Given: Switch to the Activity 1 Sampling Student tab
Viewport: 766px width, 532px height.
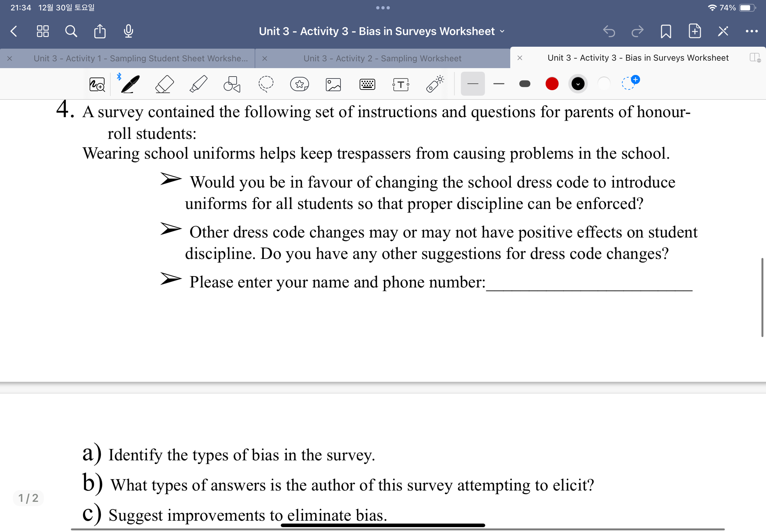Looking at the screenshot, I should click(x=140, y=58).
